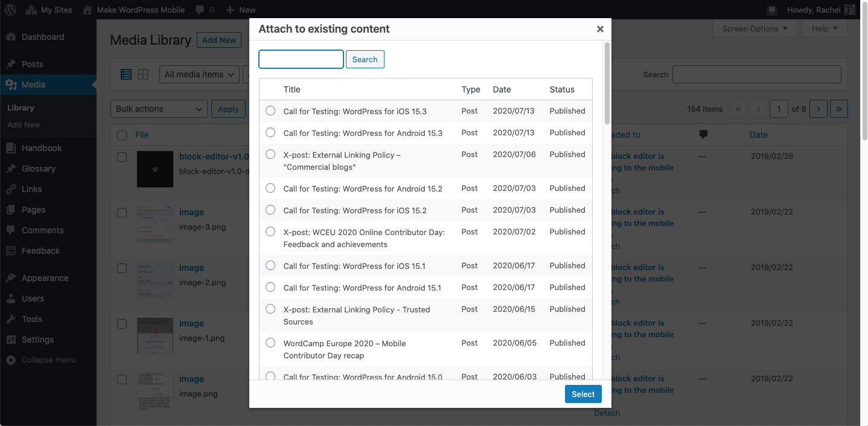
Task: Select radio for WordCamp Europe 2020 Mobile Contributor Day recap
Action: [270, 343]
